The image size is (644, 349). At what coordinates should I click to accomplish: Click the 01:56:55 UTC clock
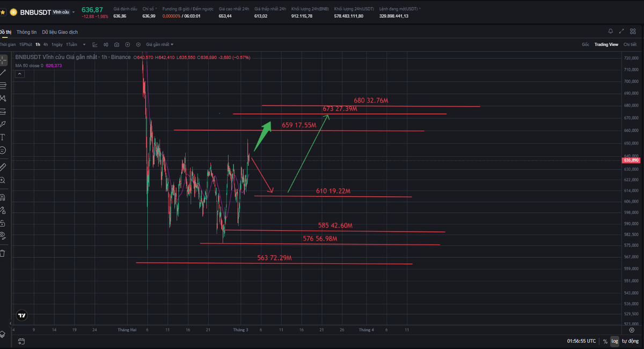(581, 341)
